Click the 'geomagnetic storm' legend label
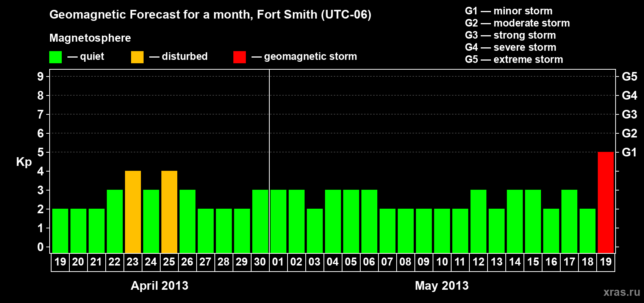 pyautogui.click(x=310, y=56)
